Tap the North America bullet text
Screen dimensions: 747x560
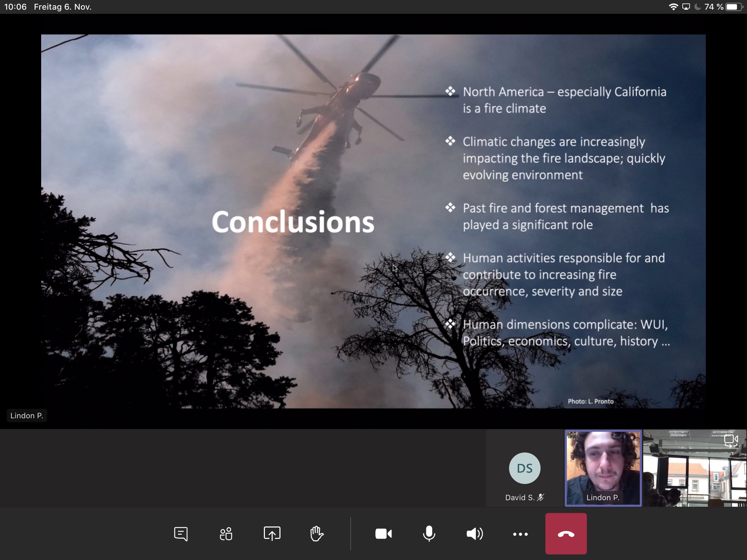(564, 100)
